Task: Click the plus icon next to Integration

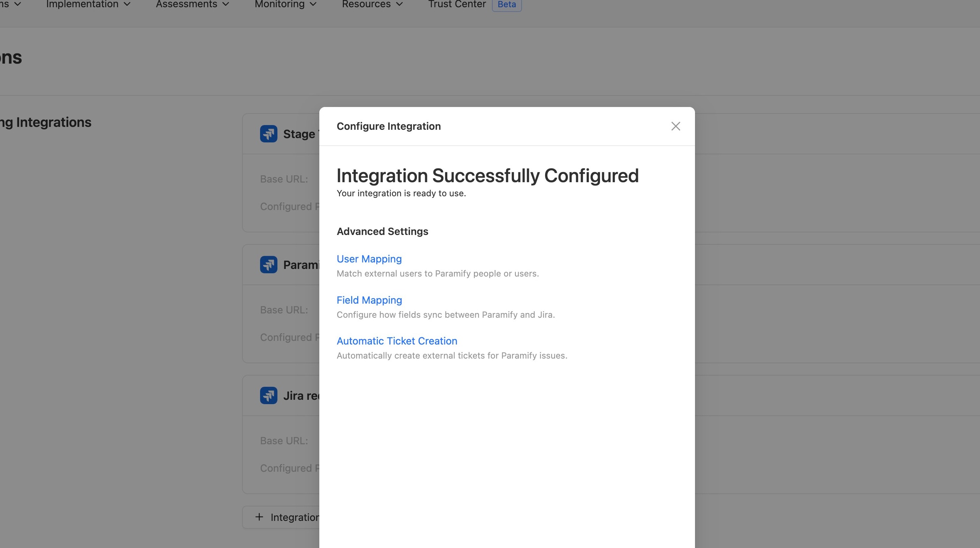Action: 259,517
